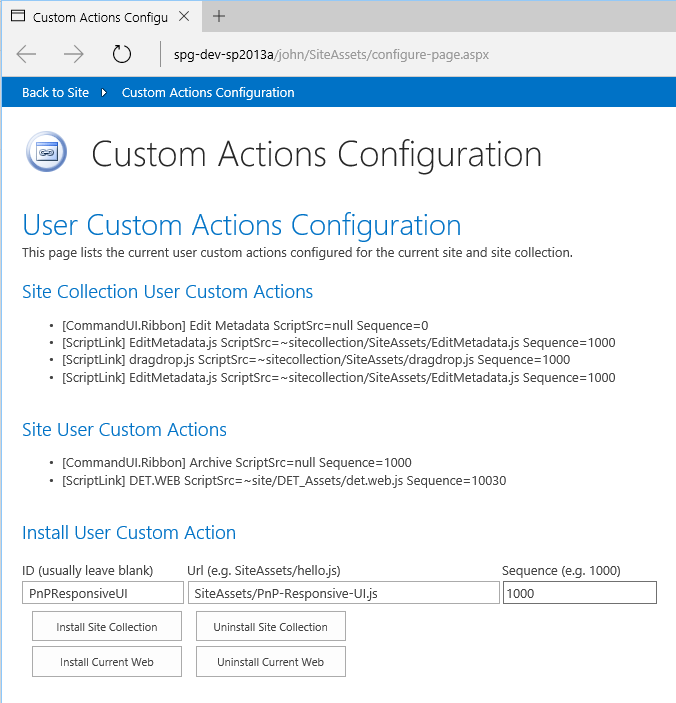
Task: Click the page favicon in the browser tab
Action: [17, 17]
